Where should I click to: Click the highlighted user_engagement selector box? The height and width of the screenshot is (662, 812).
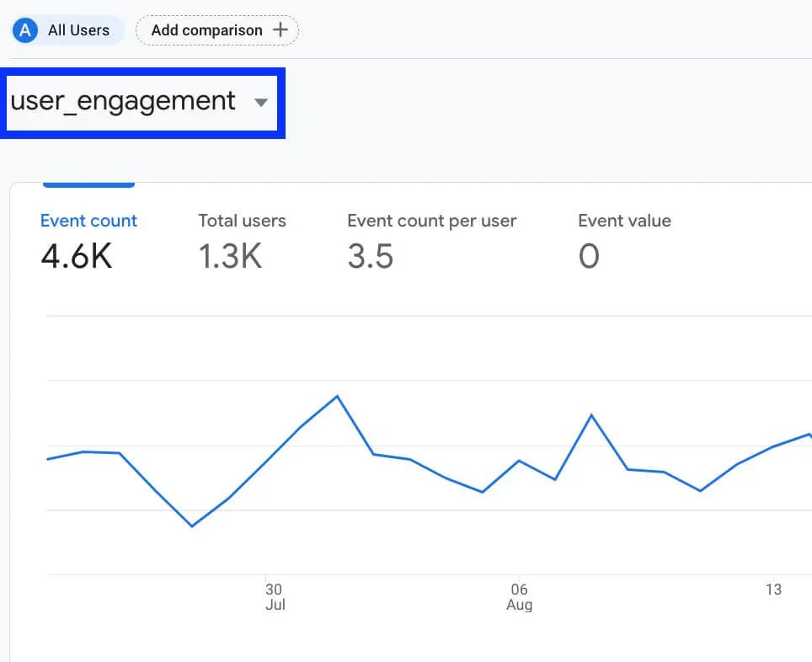click(143, 103)
